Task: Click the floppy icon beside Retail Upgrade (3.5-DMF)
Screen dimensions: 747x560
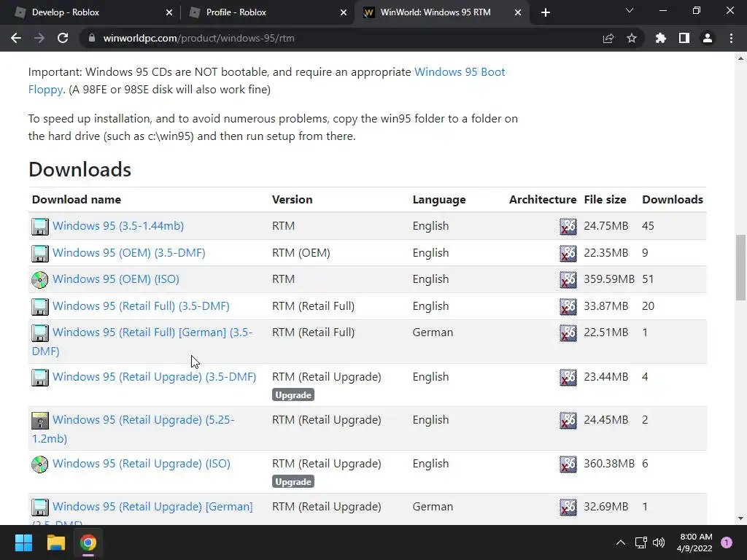Action: click(x=40, y=378)
